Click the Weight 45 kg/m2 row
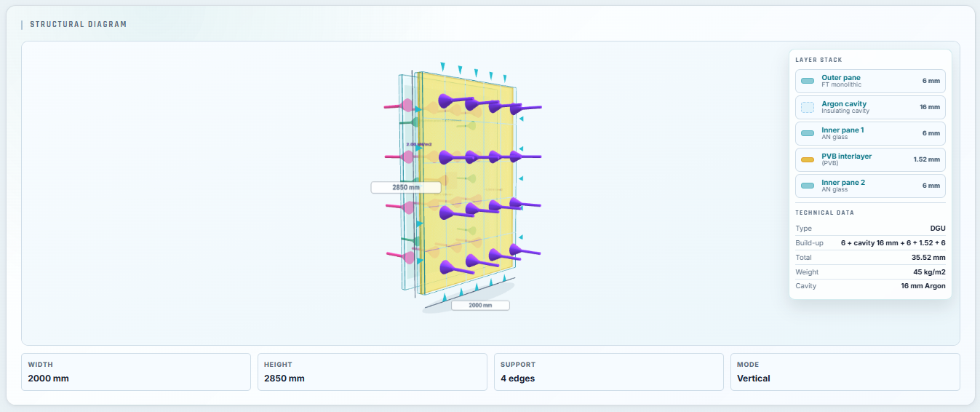Viewport: 980px width, 412px height. click(x=870, y=272)
